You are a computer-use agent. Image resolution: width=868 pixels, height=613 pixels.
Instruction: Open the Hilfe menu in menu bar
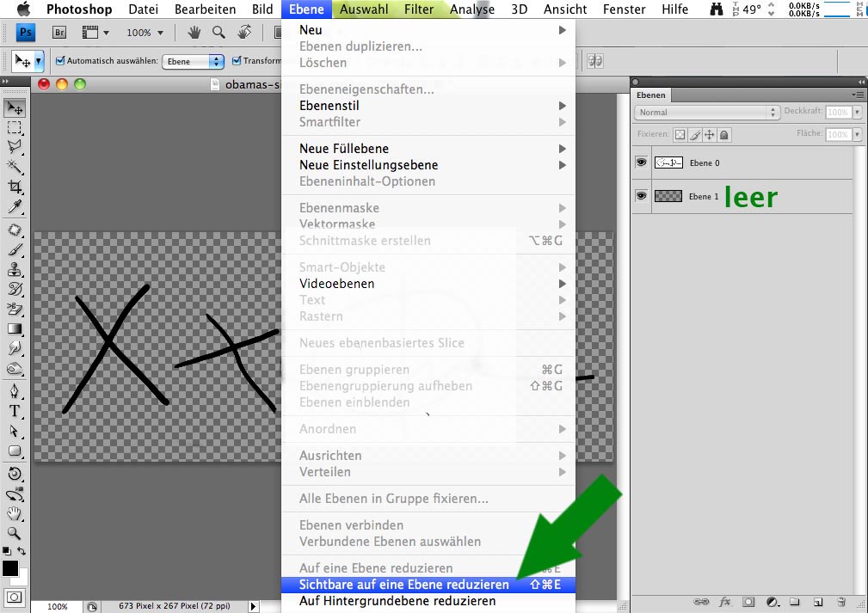click(674, 9)
